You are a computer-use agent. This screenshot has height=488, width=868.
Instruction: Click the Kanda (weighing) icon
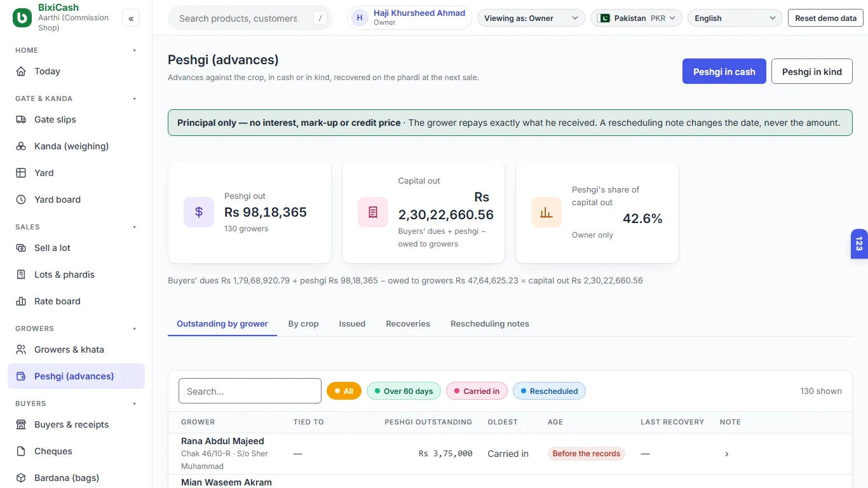pos(22,146)
